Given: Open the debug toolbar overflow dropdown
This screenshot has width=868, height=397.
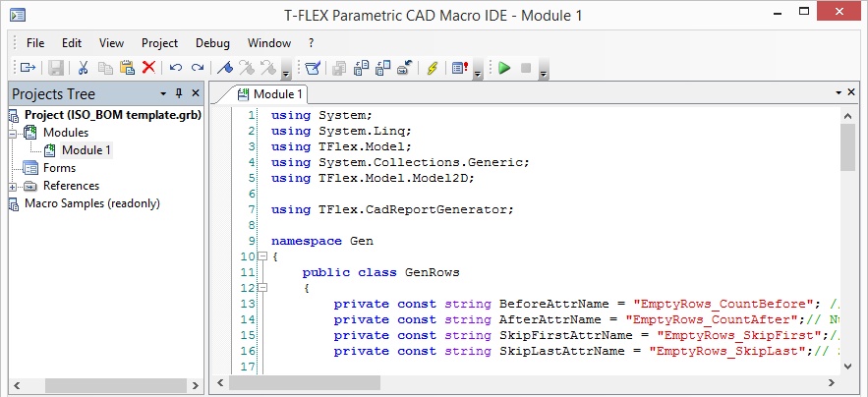Looking at the screenshot, I should [x=544, y=71].
